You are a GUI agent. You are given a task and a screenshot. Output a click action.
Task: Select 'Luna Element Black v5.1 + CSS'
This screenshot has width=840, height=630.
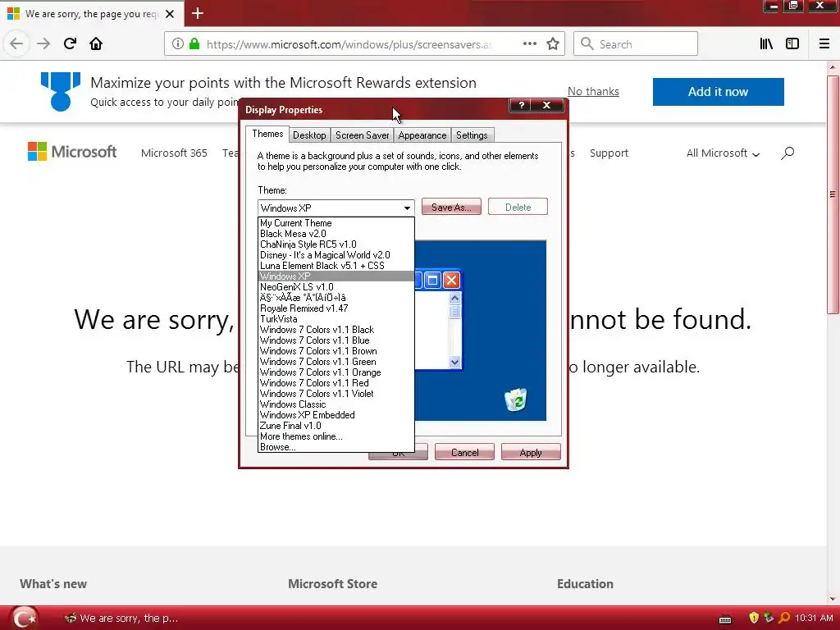(336, 266)
